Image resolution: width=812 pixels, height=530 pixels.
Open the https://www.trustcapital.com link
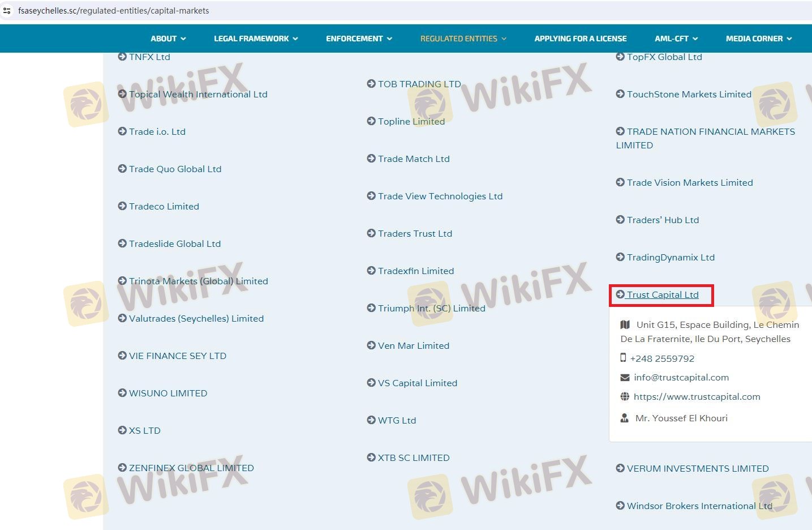697,396
